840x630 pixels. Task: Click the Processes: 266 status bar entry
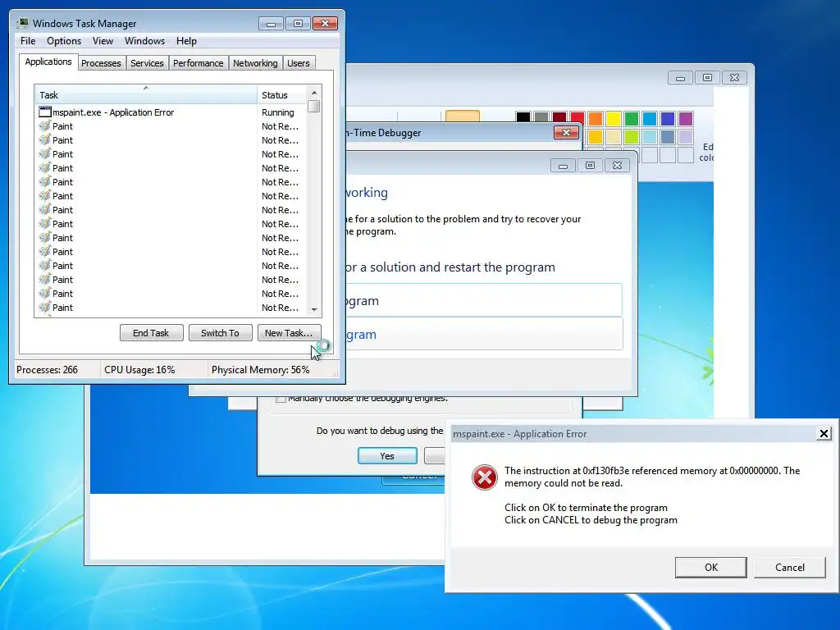(47, 370)
